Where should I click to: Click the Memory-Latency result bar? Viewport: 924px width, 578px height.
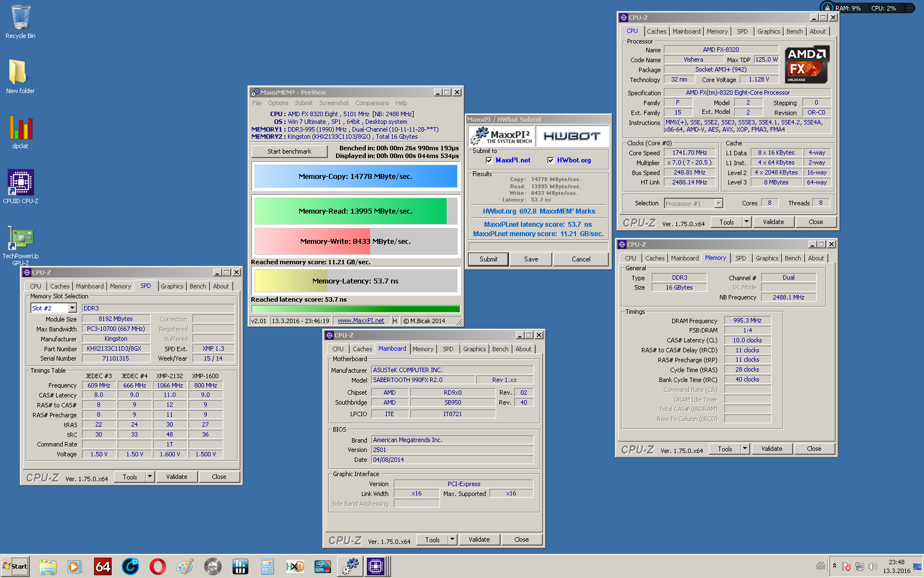pyautogui.click(x=355, y=281)
